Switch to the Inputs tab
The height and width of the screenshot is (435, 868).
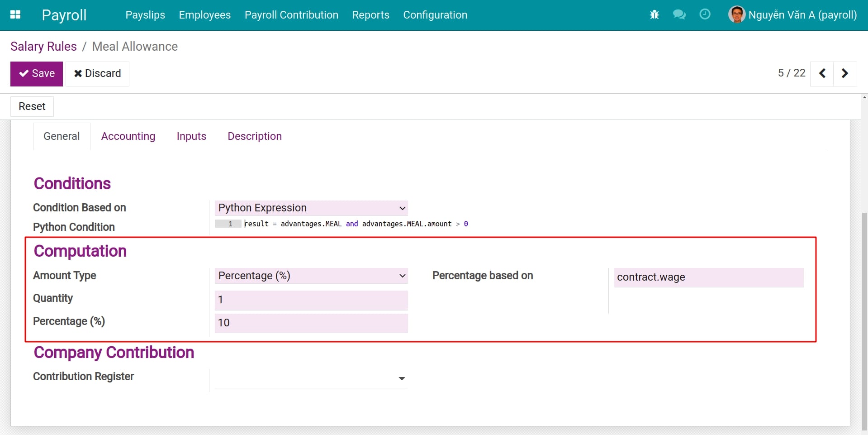tap(191, 136)
